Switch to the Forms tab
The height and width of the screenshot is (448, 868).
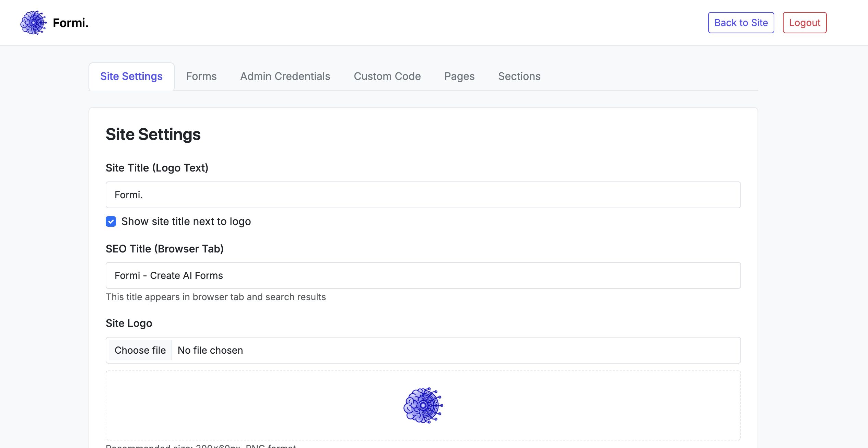pyautogui.click(x=201, y=76)
